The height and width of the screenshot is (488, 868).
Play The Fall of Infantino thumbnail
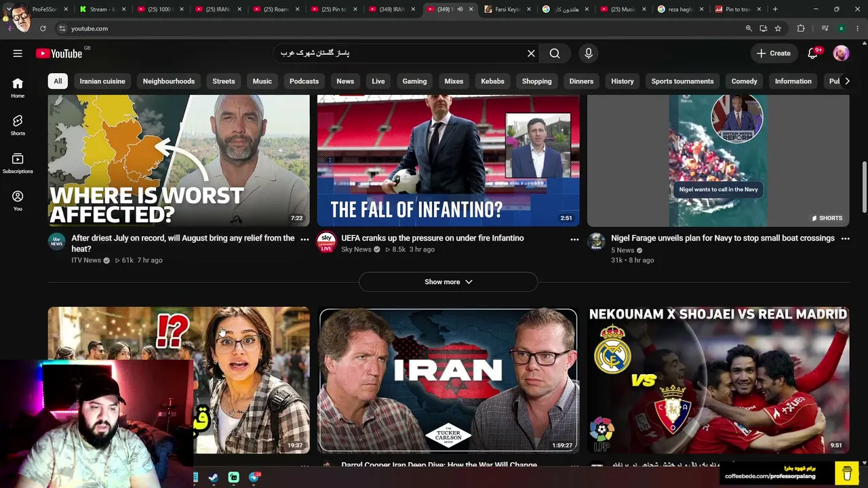(x=448, y=161)
